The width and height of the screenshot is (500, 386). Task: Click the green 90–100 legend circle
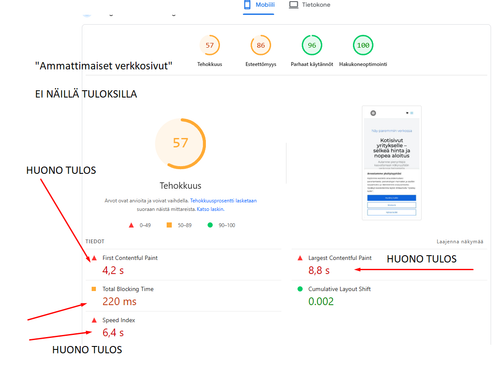tap(210, 225)
